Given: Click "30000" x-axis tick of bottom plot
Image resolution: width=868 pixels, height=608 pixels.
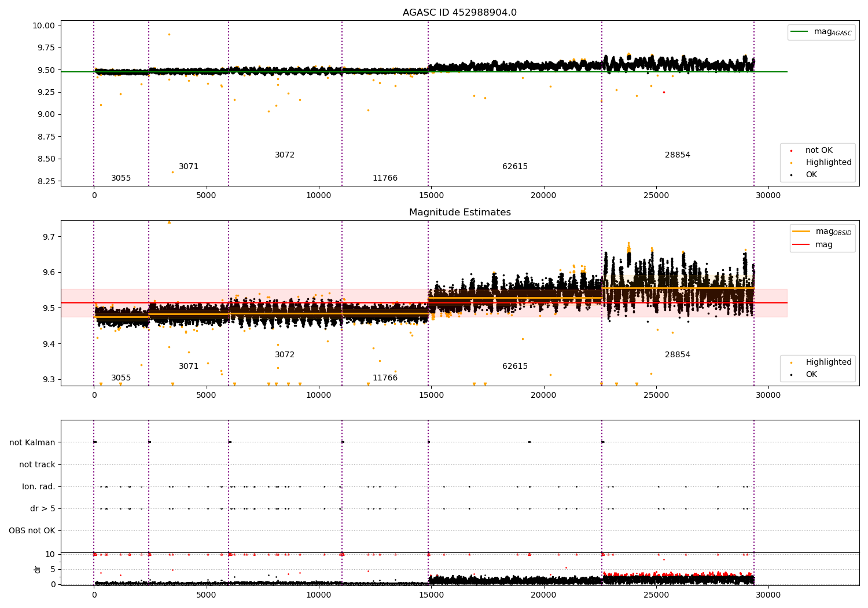Looking at the screenshot, I should click(x=768, y=595).
